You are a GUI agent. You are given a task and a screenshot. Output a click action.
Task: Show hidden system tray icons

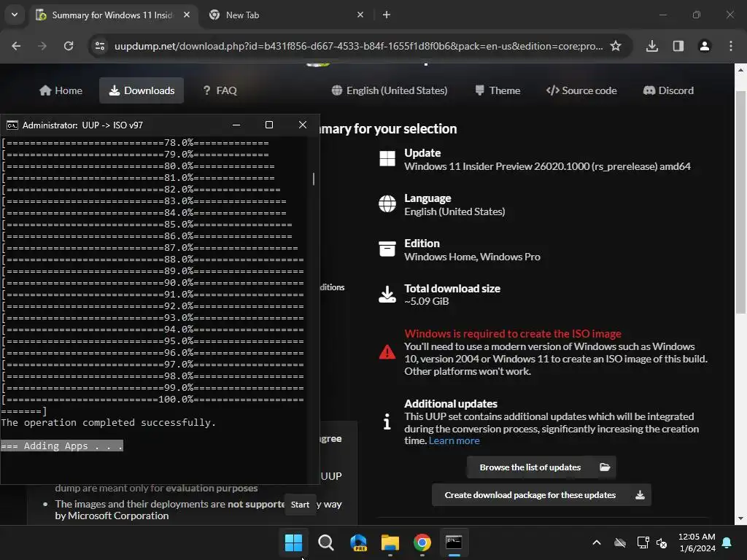(597, 542)
